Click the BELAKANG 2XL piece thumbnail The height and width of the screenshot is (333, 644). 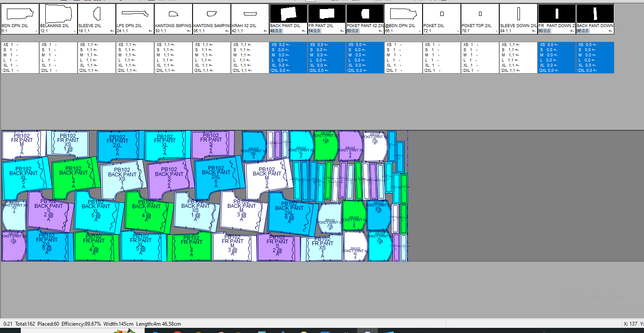pyautogui.click(x=58, y=15)
